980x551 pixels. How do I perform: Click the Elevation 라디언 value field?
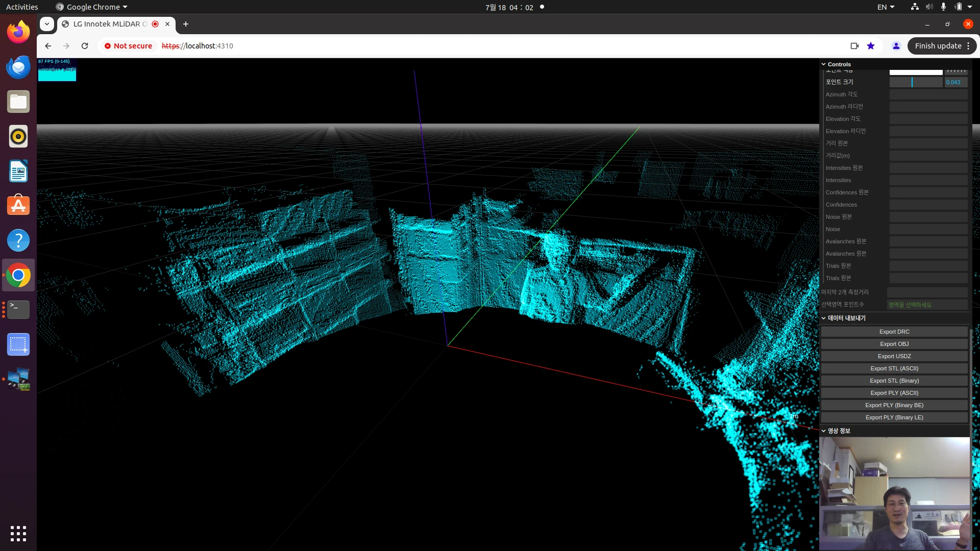click(x=928, y=131)
